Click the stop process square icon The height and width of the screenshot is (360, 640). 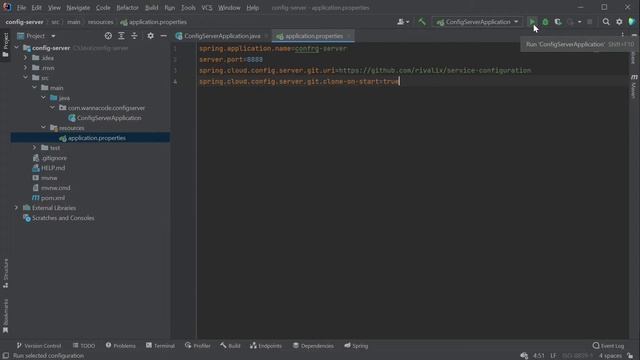click(590, 22)
